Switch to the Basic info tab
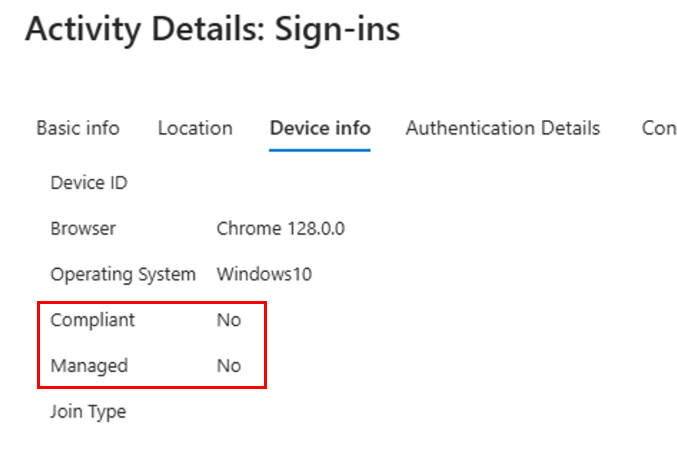Image resolution: width=677 pixels, height=466 pixels. coord(78,128)
